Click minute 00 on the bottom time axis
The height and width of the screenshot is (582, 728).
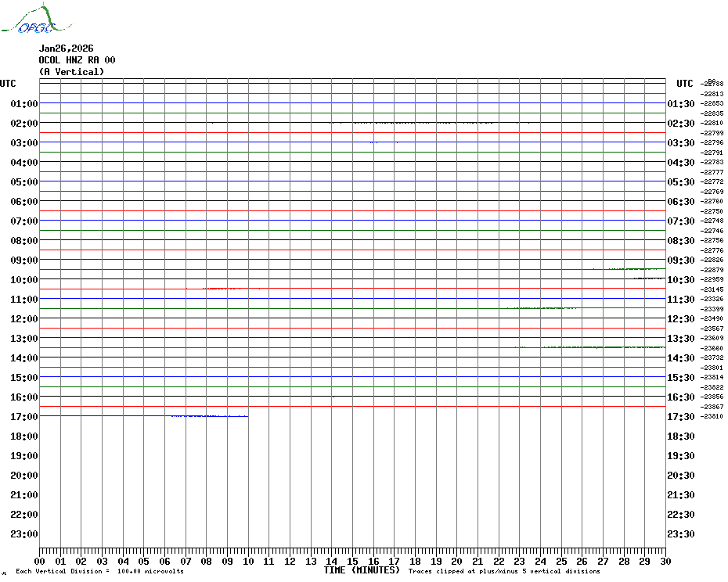click(x=40, y=561)
